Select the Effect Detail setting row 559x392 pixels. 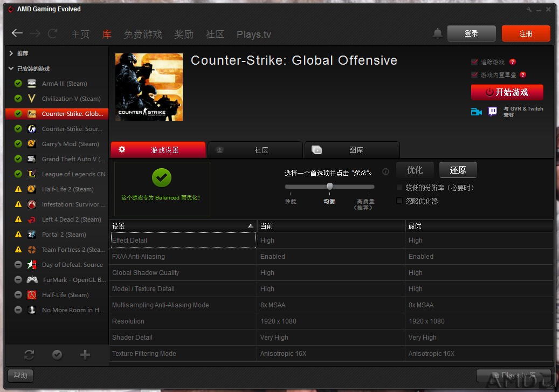[x=331, y=240]
